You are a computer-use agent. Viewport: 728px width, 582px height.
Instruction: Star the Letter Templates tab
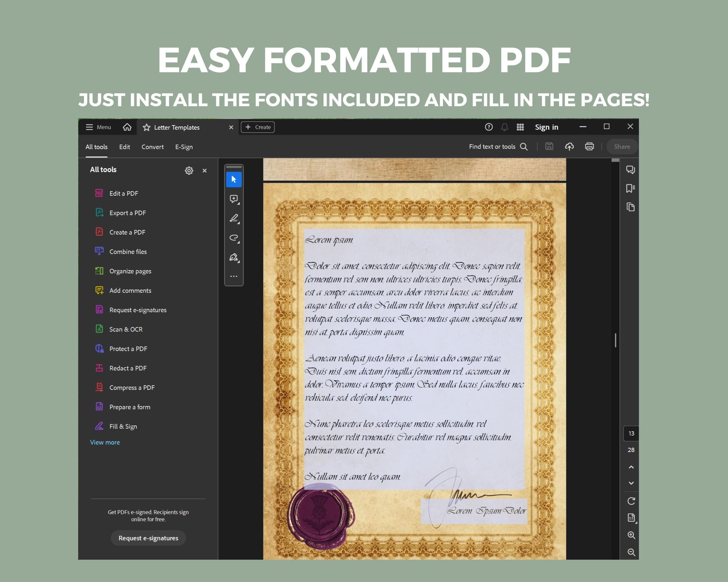[x=147, y=127]
